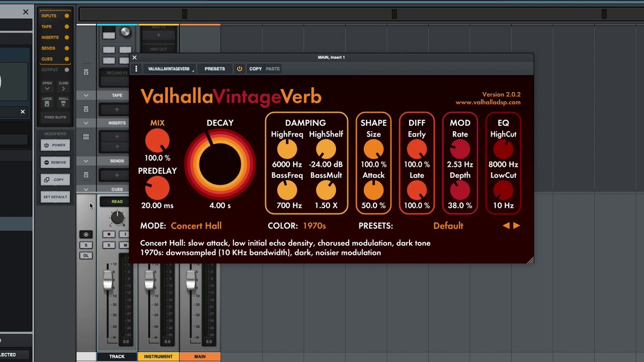Close the MAIN Insert 1 plugin window

(x=134, y=57)
